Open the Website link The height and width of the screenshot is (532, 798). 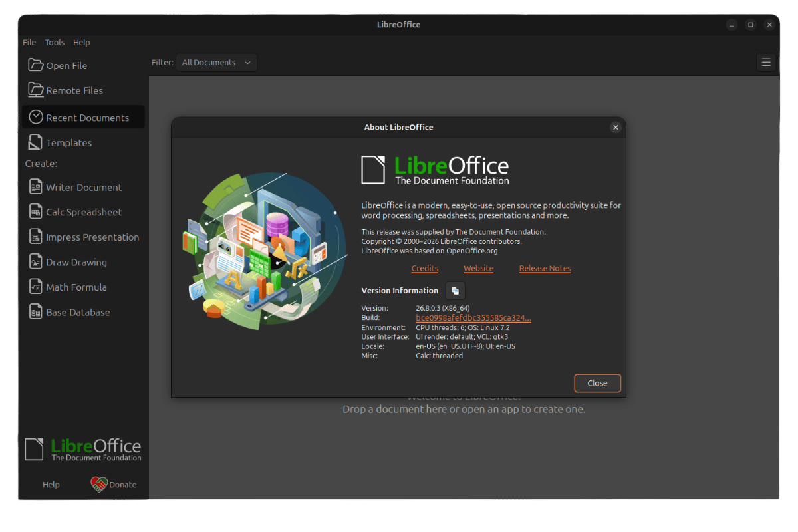pyautogui.click(x=479, y=268)
